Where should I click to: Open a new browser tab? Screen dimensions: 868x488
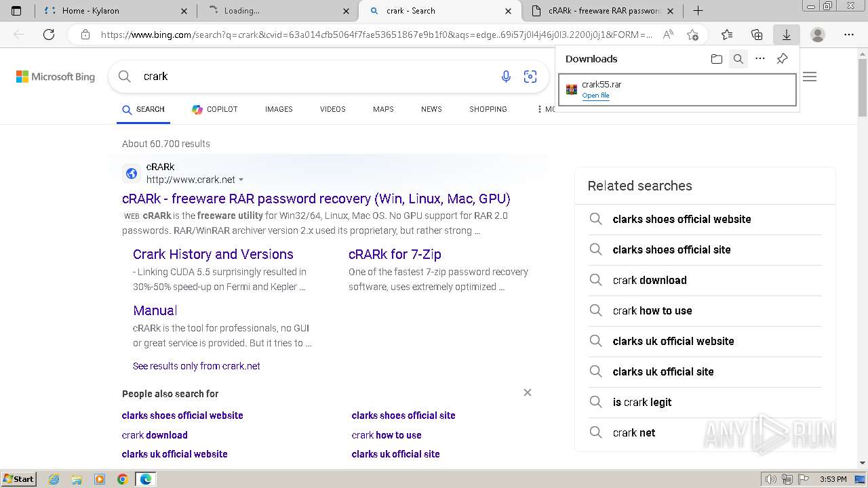tap(698, 11)
